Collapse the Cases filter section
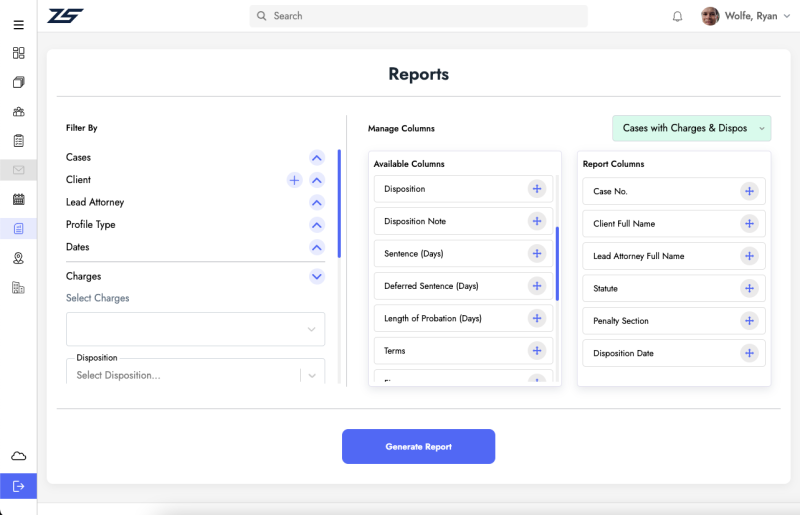This screenshot has height=515, width=800. (x=317, y=158)
